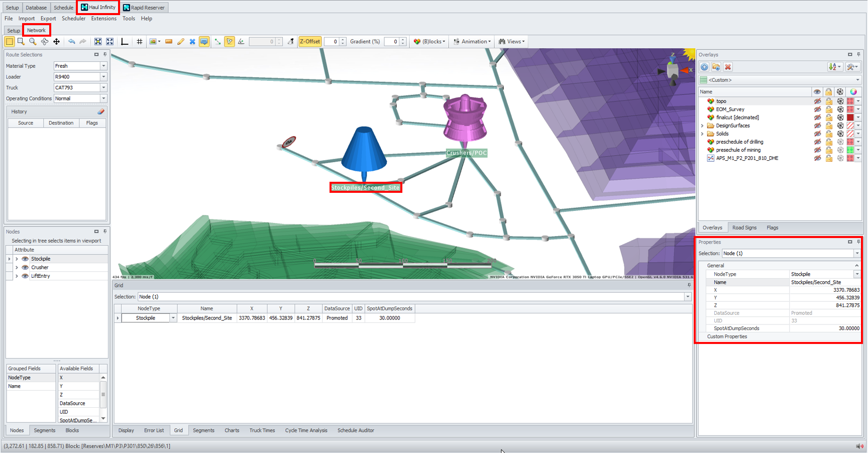Clear History with the eraser icon
This screenshot has height=453, width=868.
[101, 111]
